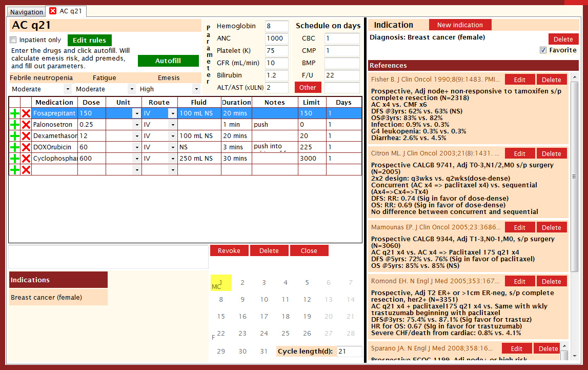Image resolution: width=588 pixels, height=370 pixels.
Task: Click the Bilirubin value field
Action: point(277,75)
